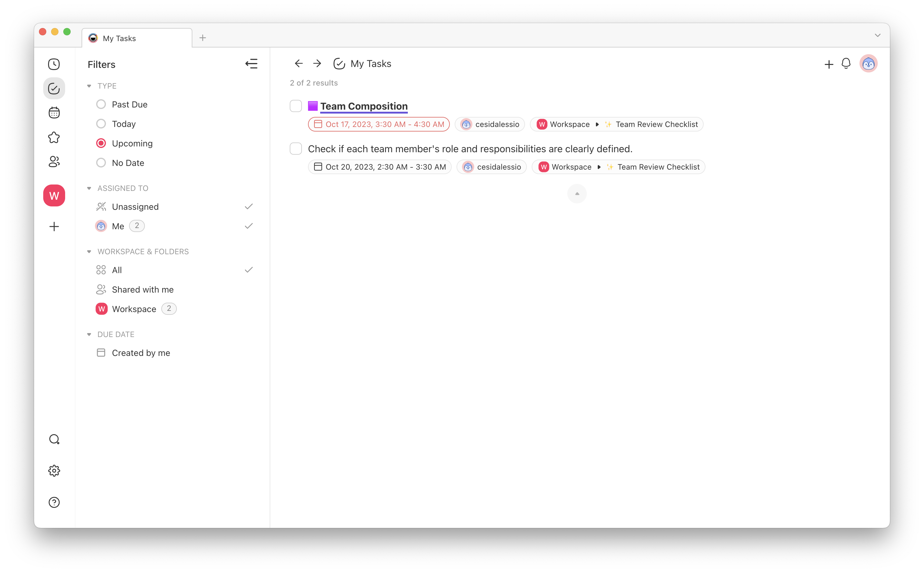
Task: Open the calendar view icon
Action: [54, 113]
